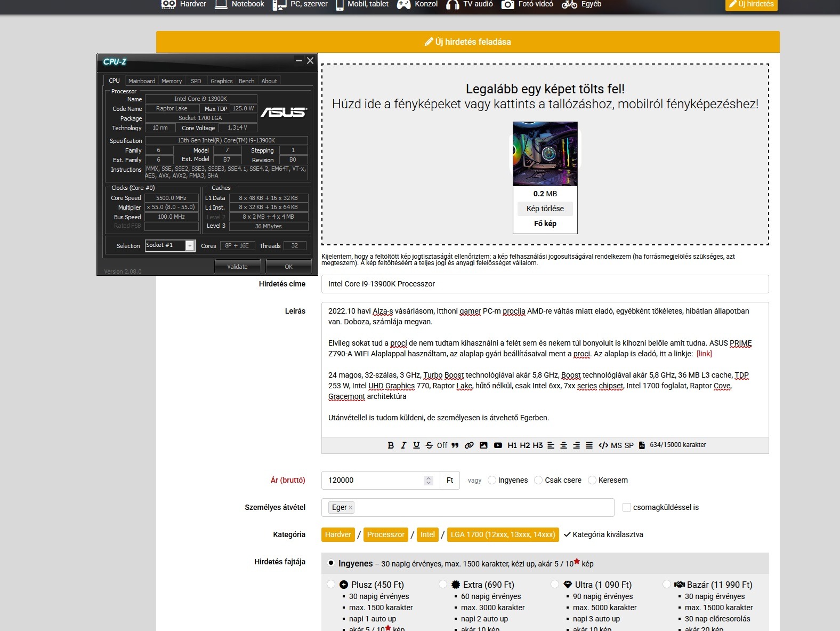Switch to SPD tab in CPU-Z
The height and width of the screenshot is (631, 840).
click(196, 81)
